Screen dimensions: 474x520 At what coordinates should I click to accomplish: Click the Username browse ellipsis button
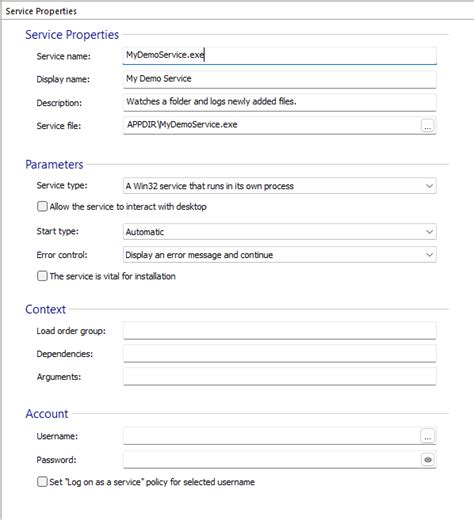pos(427,436)
